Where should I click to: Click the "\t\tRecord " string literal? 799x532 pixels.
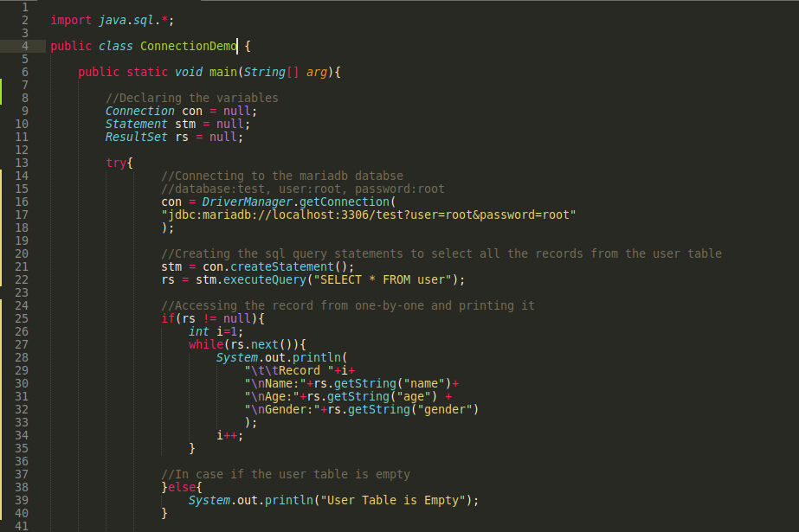click(289, 370)
